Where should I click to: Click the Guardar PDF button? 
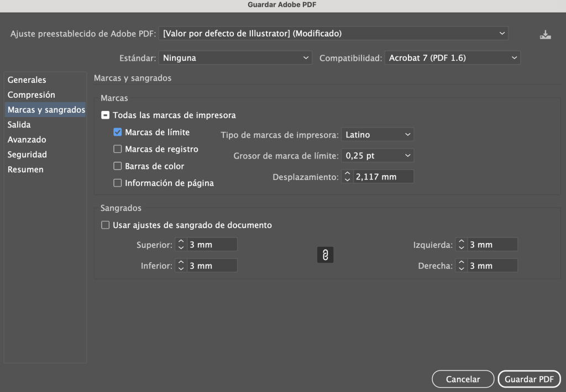click(x=529, y=379)
